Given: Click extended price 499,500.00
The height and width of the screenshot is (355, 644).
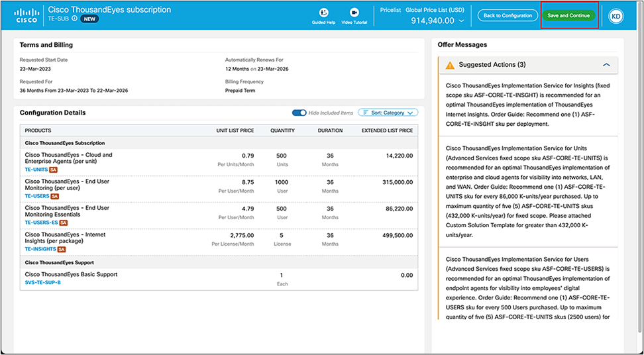Looking at the screenshot, I should click(398, 235).
